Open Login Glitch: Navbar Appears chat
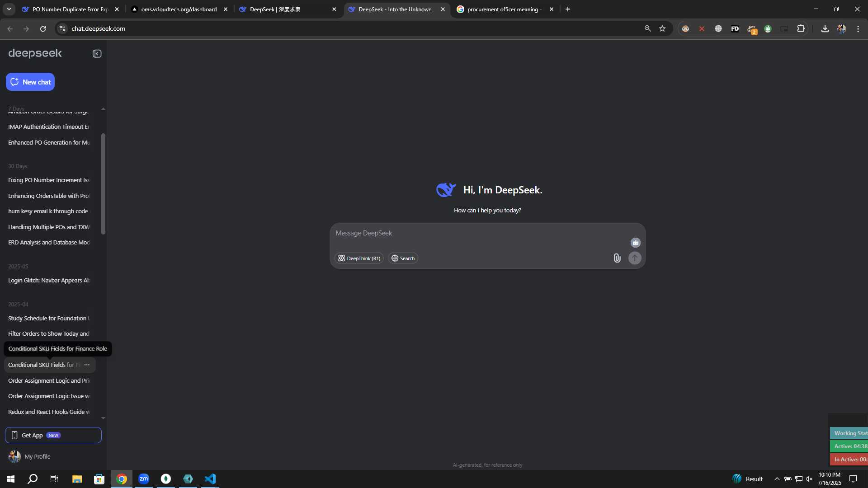 [x=49, y=280]
